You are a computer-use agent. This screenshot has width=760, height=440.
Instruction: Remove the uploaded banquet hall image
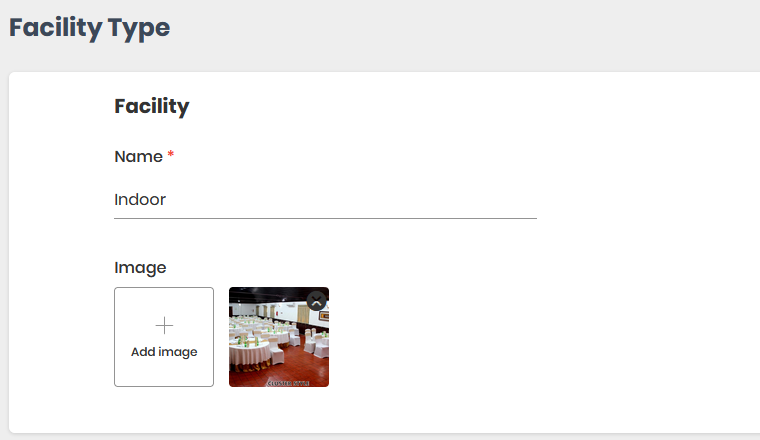point(317,301)
